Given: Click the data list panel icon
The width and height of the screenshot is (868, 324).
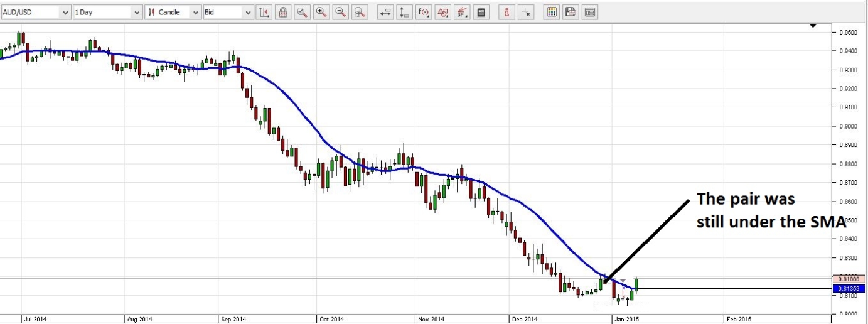Looking at the screenshot, I should (481, 12).
